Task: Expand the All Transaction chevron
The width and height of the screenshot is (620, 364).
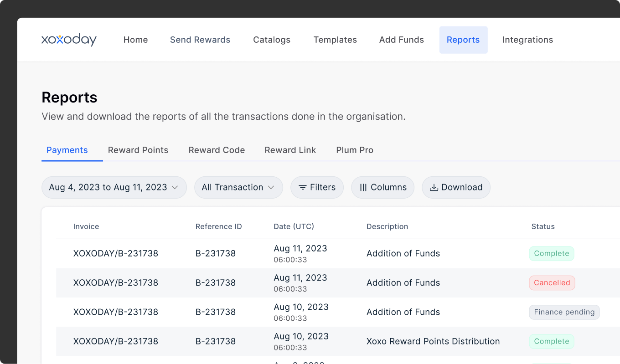Action: point(271,187)
